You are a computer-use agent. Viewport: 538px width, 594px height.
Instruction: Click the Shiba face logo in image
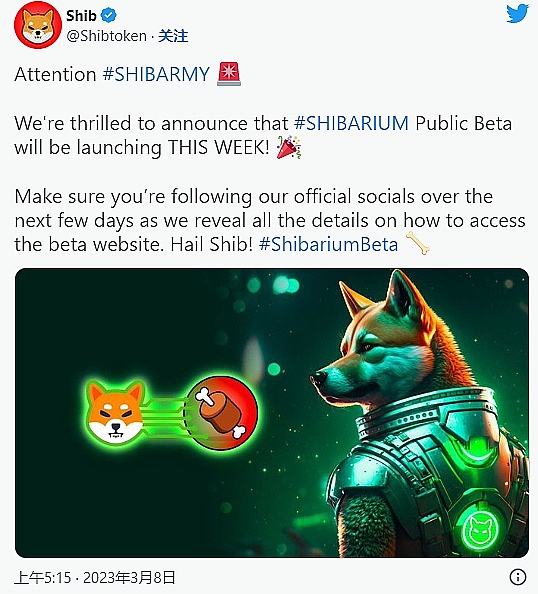click(116, 412)
